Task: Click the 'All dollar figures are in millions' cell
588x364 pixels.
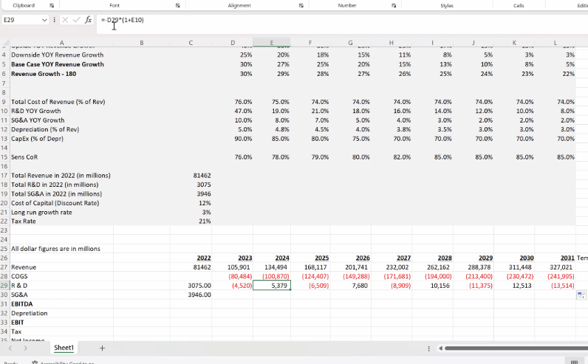Action: click(55, 249)
